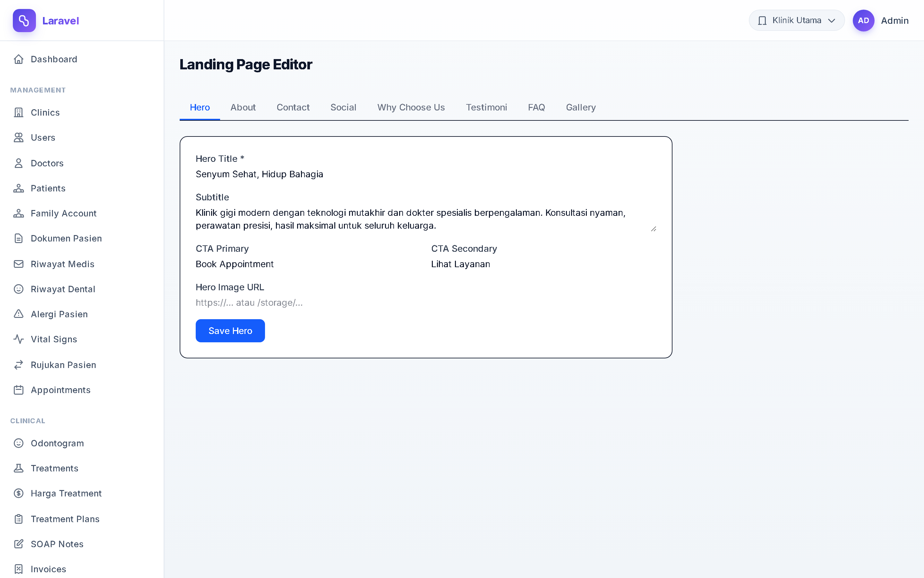The height and width of the screenshot is (578, 924).
Task: Click the Riwayat Medis envelope icon
Action: pos(19,264)
